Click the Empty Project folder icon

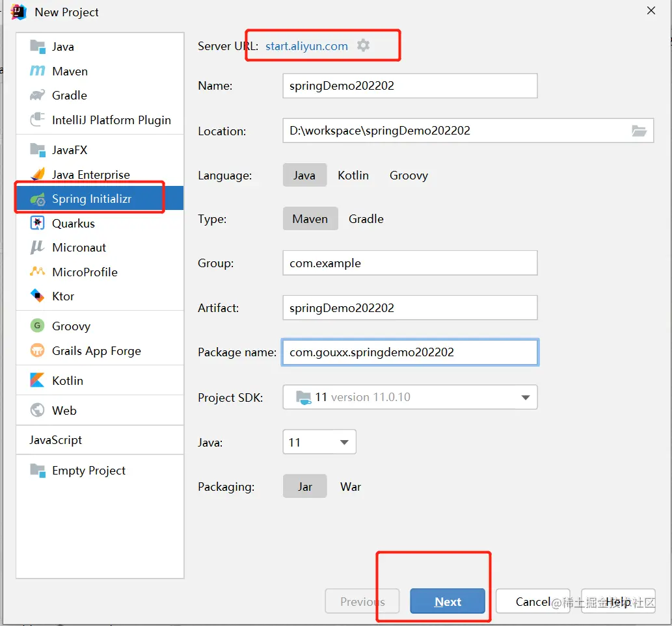38,470
